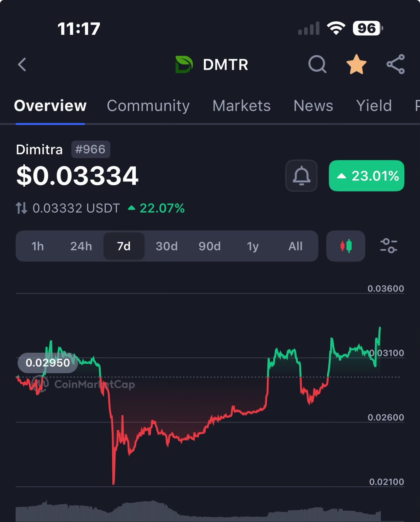Tap the Dimitra coin name label
The width and height of the screenshot is (420, 522).
click(x=39, y=150)
